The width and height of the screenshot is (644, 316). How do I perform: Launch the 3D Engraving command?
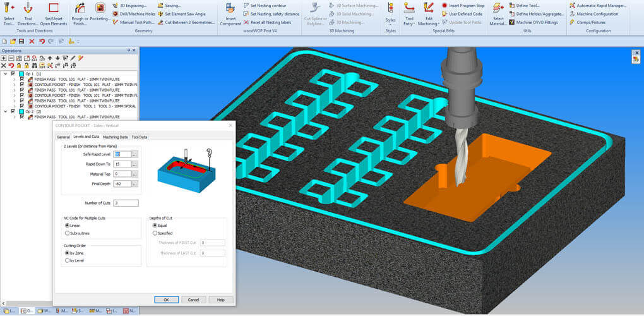133,6
